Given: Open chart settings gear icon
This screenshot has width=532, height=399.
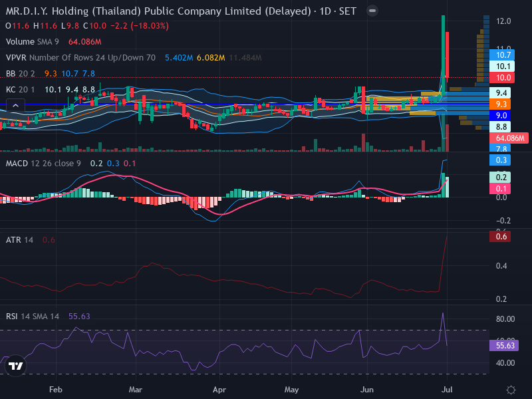Looking at the screenshot, I should pos(511,390).
